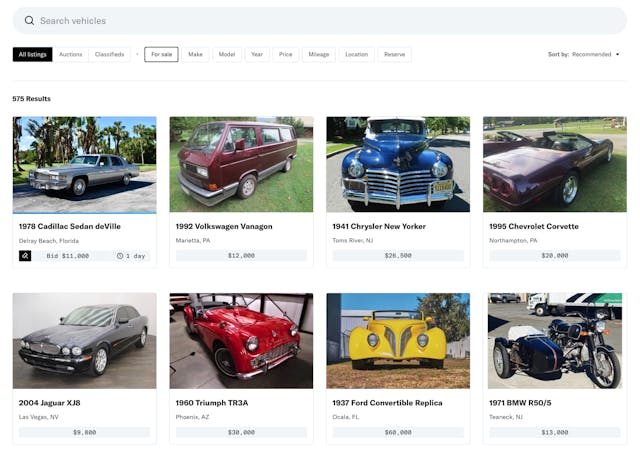The image size is (640, 453).
Task: Open the 1992 Volkswagen Vanagon photo
Action: pos(241,164)
